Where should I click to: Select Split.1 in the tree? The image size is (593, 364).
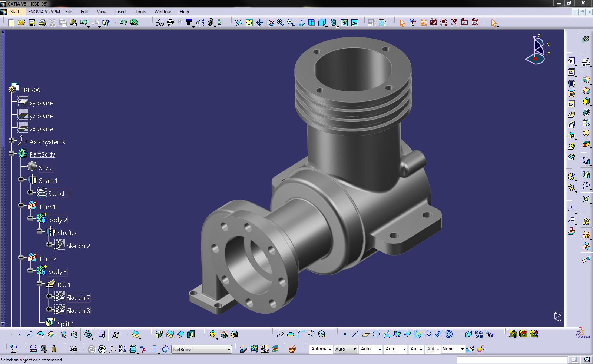[66, 324]
